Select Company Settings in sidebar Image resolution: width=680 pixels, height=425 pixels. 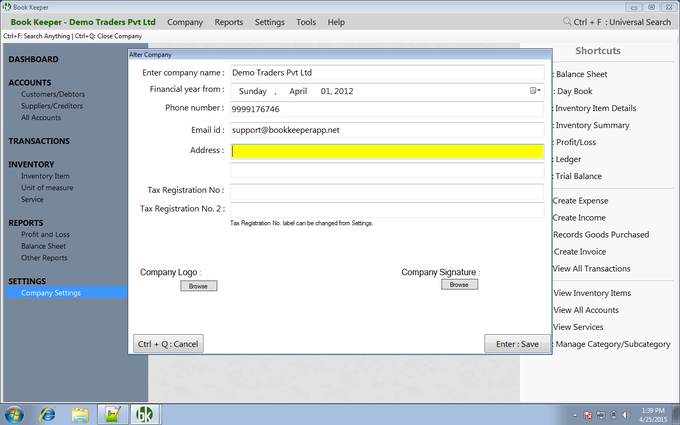(x=67, y=293)
